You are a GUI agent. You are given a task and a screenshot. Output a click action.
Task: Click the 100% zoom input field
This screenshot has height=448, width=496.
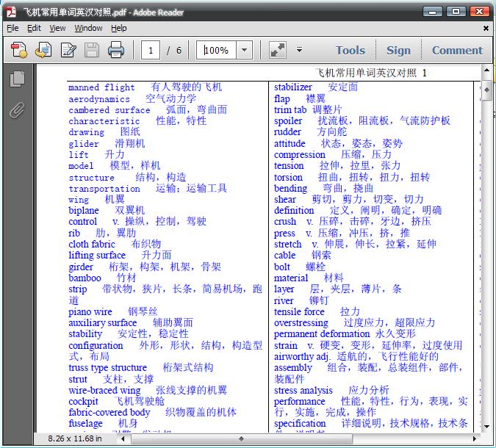pyautogui.click(x=216, y=50)
